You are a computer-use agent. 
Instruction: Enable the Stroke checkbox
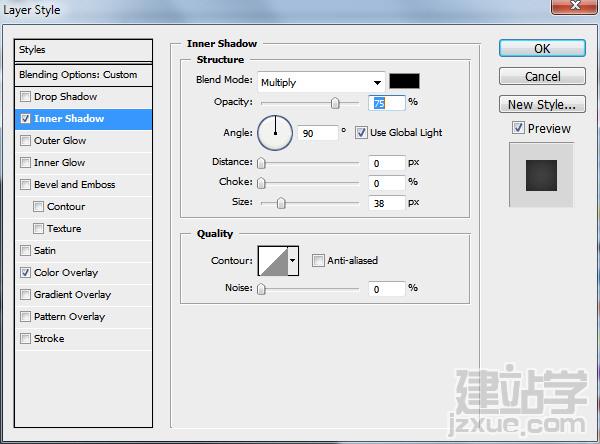(x=25, y=339)
